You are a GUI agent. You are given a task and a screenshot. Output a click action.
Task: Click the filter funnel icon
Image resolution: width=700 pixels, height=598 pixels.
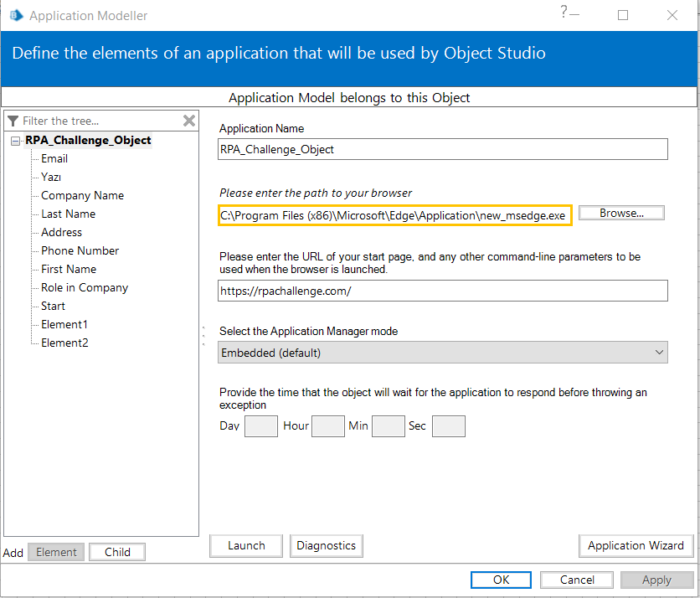pyautogui.click(x=13, y=121)
